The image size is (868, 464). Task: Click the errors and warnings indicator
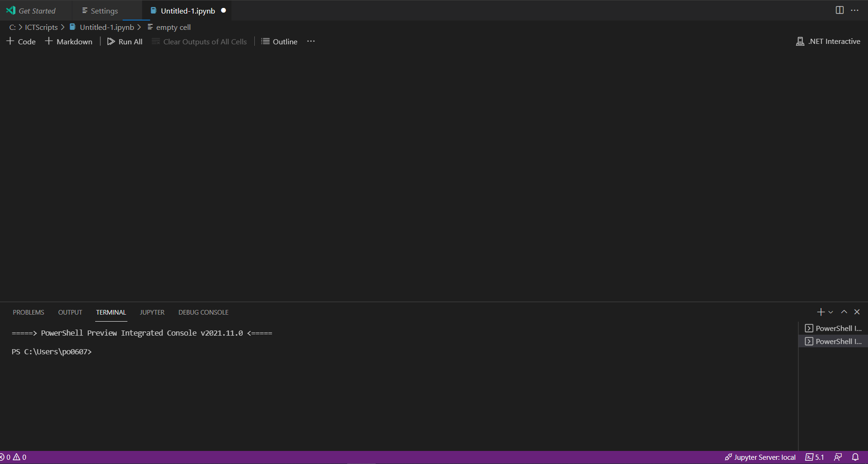click(13, 457)
